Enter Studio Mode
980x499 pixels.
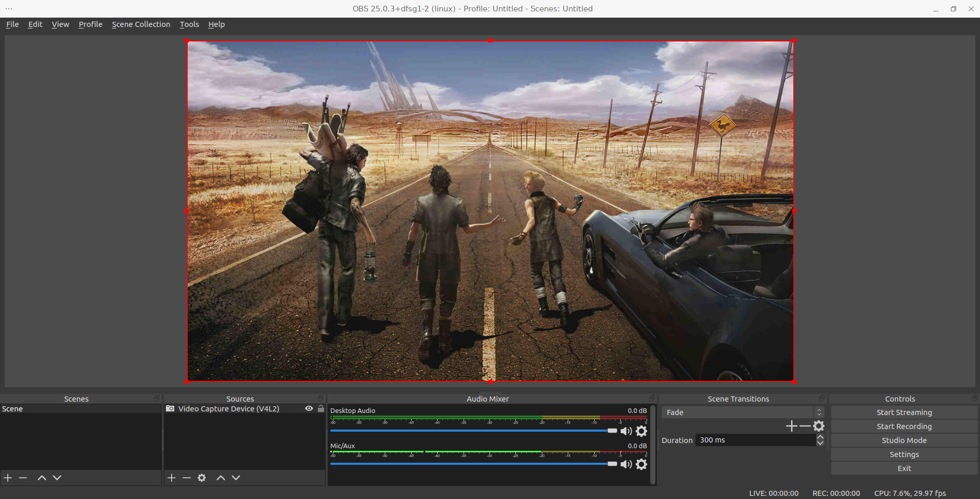point(904,440)
